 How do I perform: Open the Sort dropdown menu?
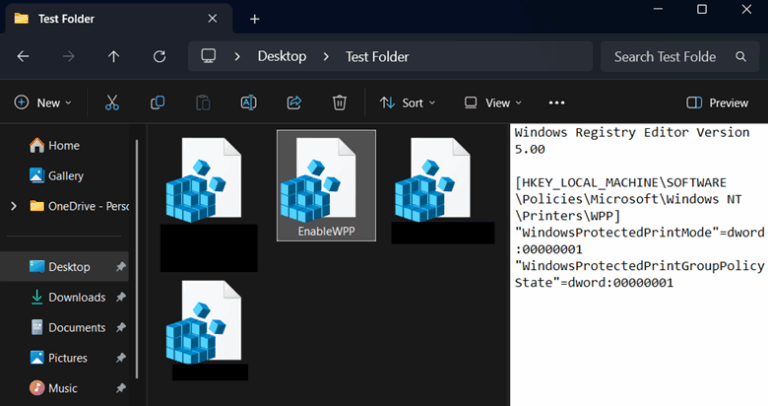407,103
